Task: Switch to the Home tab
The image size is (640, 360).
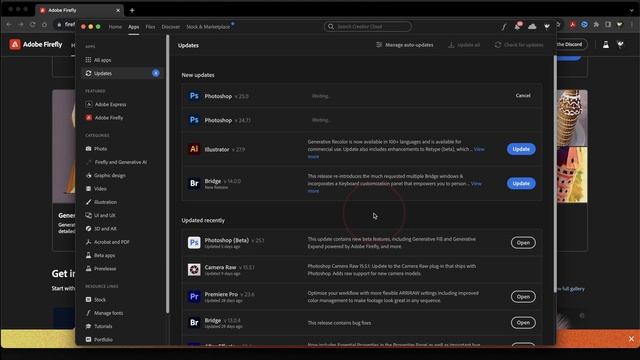Action: (x=115, y=27)
